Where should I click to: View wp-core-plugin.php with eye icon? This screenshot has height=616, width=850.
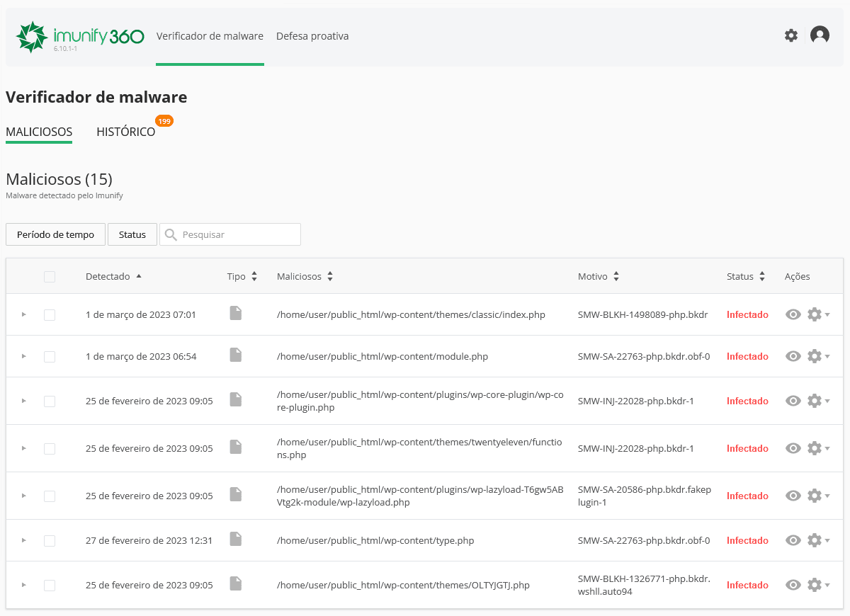pos(793,401)
